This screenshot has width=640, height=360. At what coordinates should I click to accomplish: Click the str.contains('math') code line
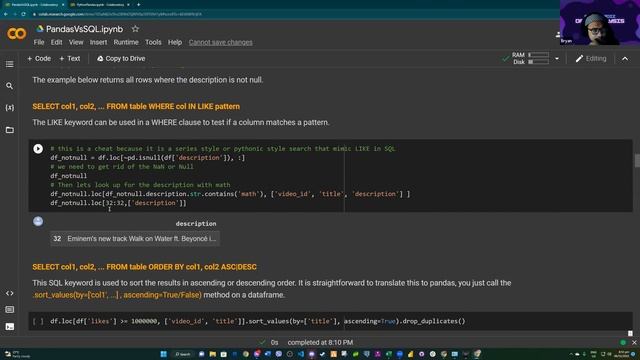point(230,194)
